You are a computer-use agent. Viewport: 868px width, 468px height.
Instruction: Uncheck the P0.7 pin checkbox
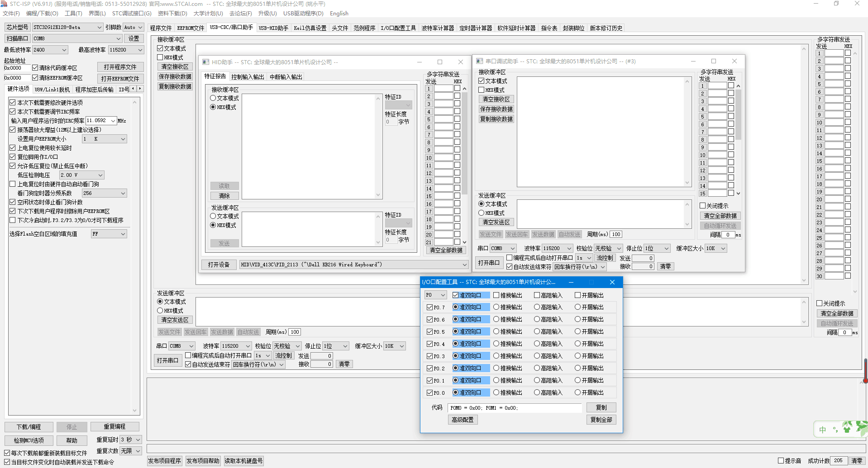tap(429, 307)
